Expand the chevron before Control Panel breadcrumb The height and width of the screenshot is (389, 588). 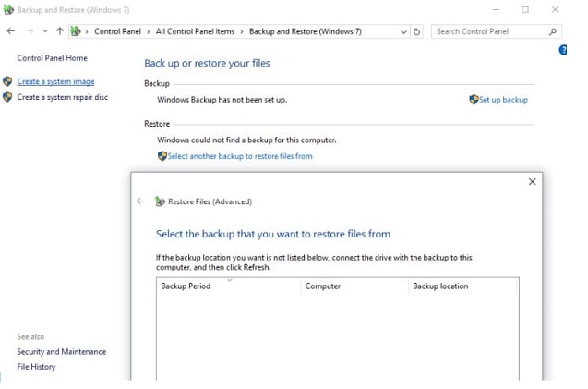click(87, 32)
